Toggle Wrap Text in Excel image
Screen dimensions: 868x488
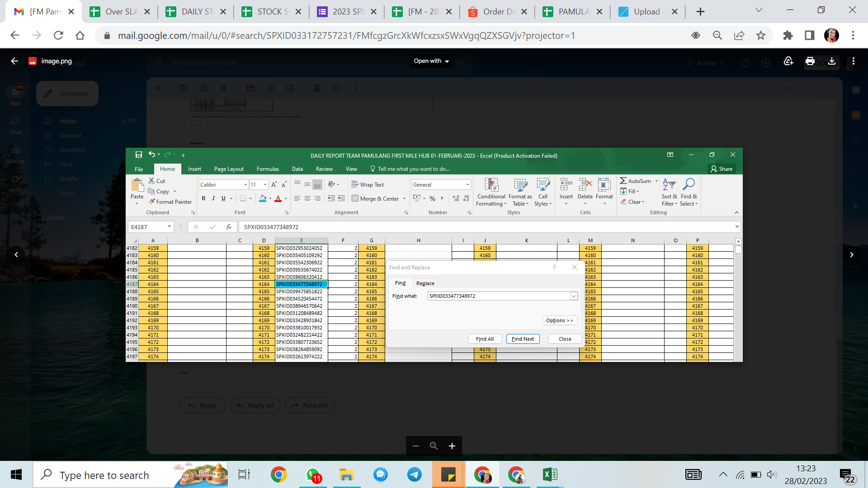tap(368, 184)
